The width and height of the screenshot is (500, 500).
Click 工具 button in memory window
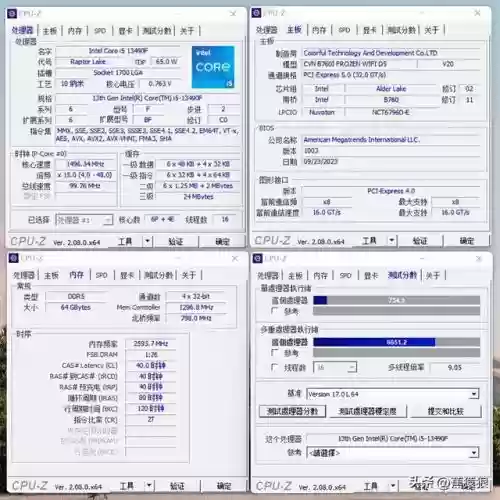tap(127, 486)
